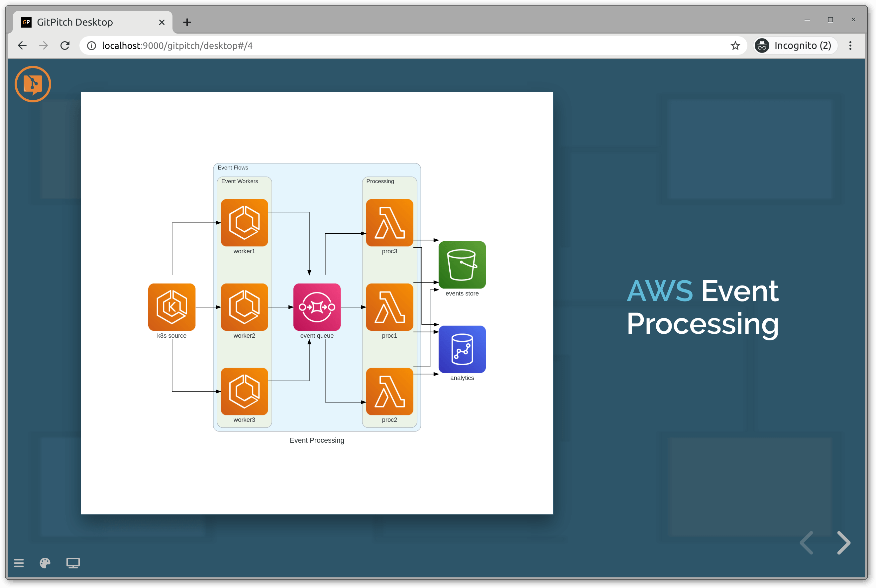876x588 pixels.
Task: Click the analytics database icon
Action: coord(462,349)
